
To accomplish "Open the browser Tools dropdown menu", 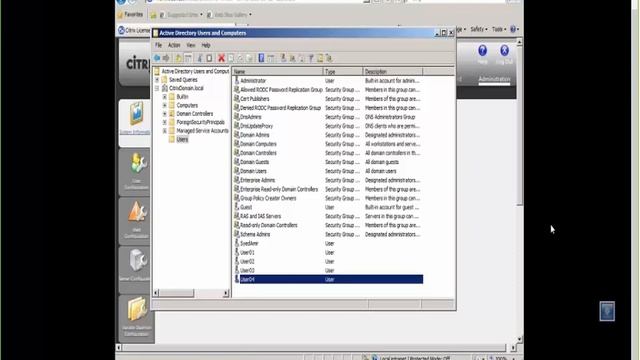I will pyautogui.click(x=498, y=29).
